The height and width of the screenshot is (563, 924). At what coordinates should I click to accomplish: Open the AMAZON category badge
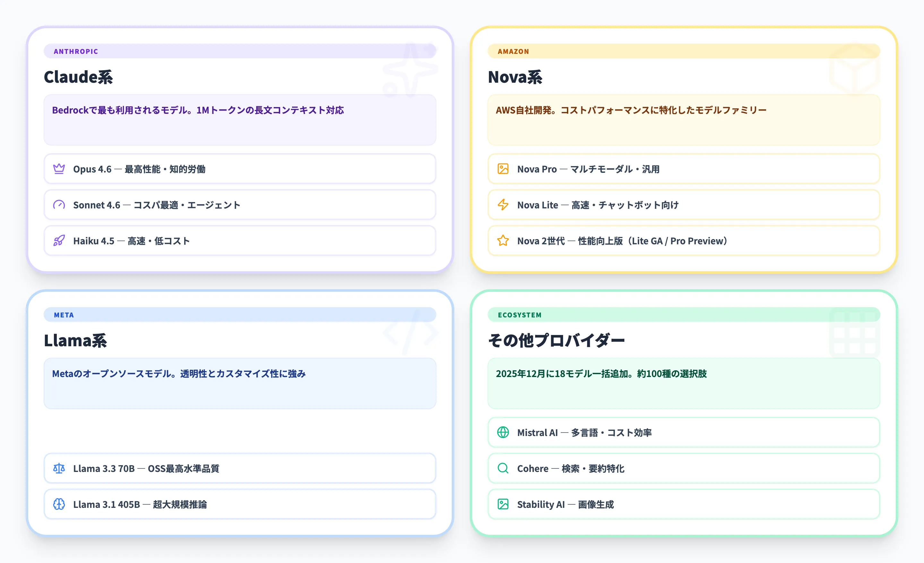point(513,51)
